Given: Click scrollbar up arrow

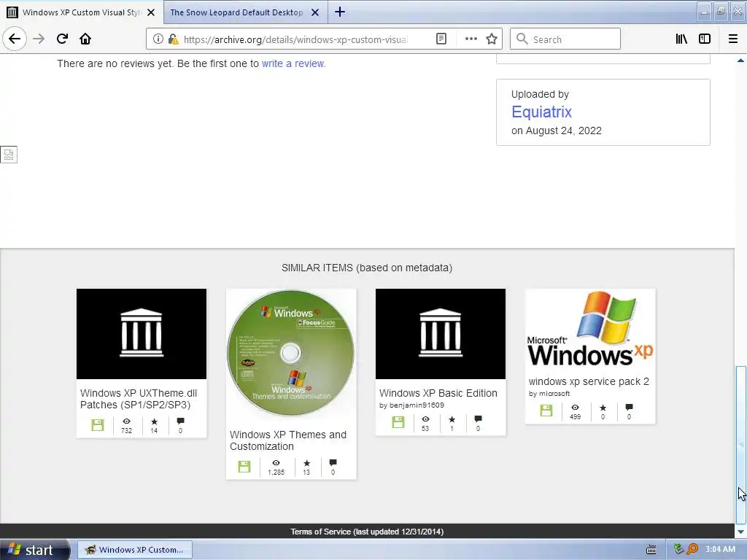Looking at the screenshot, I should pos(740,61).
